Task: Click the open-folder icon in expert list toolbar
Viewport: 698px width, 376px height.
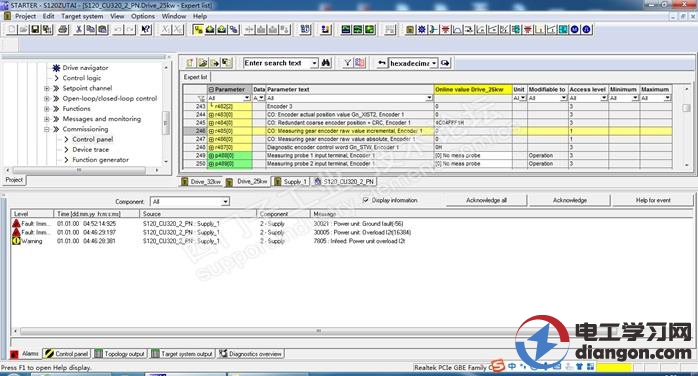Action: tap(203, 63)
